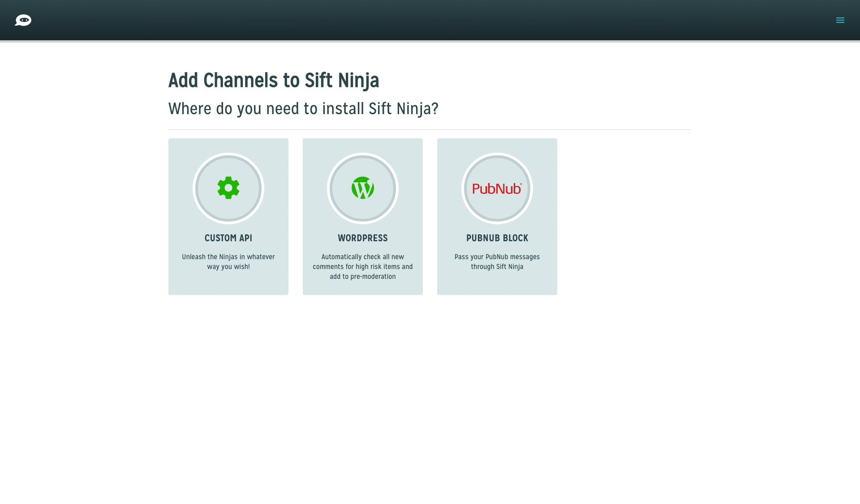
Task: Click the WORDPRESS title text
Action: (x=362, y=238)
